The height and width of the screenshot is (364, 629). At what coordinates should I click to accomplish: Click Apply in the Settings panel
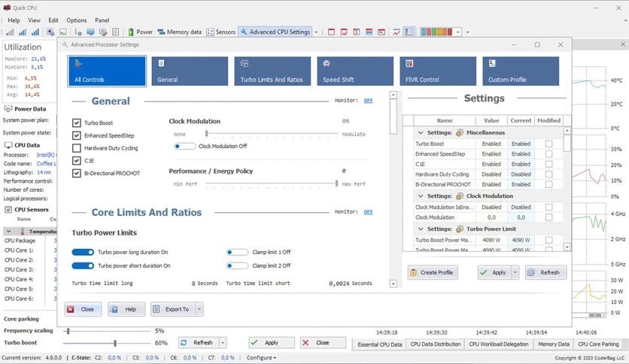[x=494, y=272]
